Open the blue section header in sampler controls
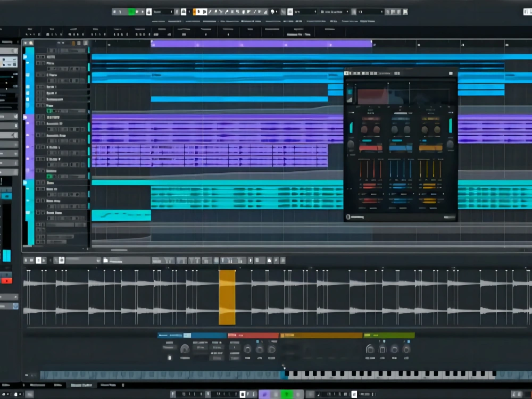532x399 pixels. [x=192, y=336]
